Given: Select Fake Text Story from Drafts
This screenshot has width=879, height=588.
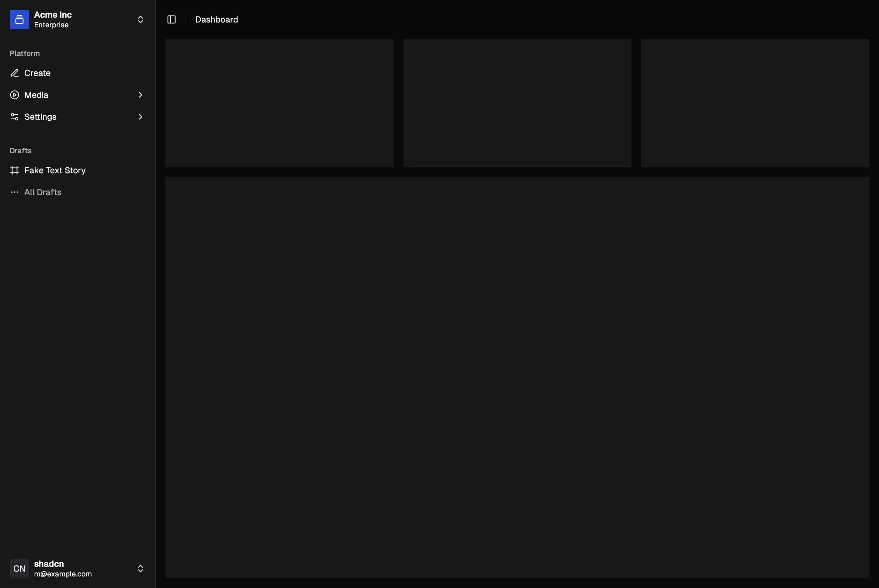Looking at the screenshot, I should pyautogui.click(x=54, y=171).
